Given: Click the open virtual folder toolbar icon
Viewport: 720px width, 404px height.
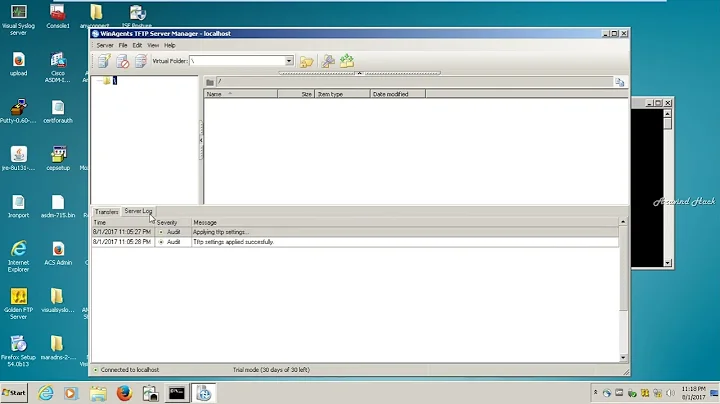Looking at the screenshot, I should [x=306, y=61].
